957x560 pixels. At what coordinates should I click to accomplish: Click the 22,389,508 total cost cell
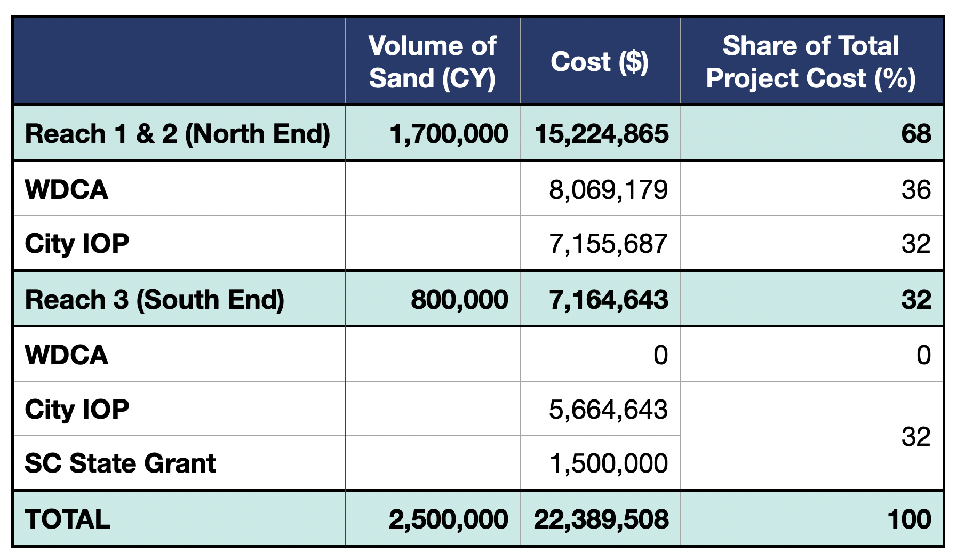[600, 519]
